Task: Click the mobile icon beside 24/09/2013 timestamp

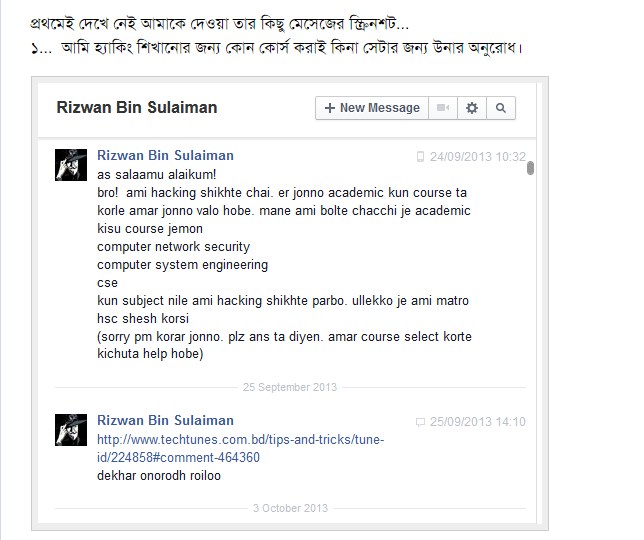Action: [x=420, y=156]
